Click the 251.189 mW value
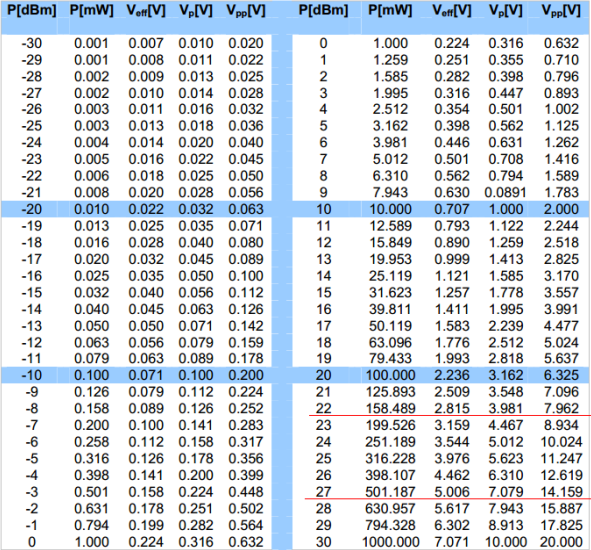 coord(390,442)
